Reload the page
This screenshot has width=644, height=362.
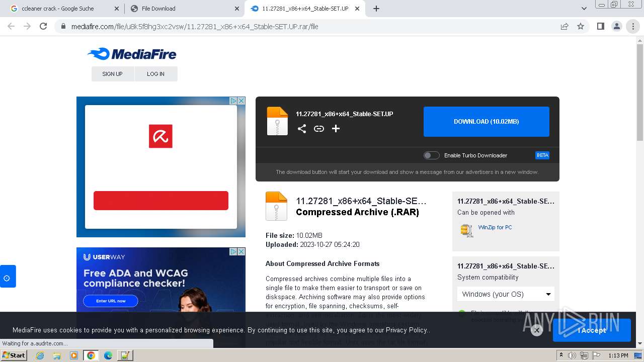tap(43, 26)
